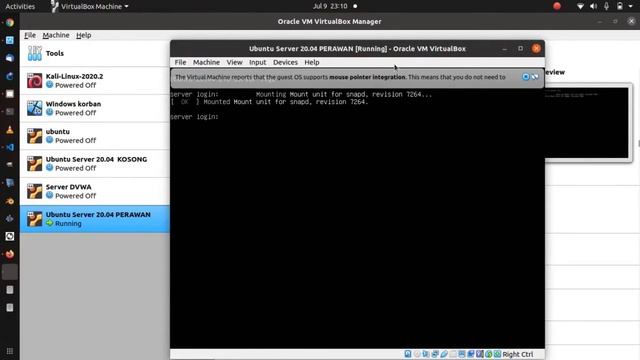640x360 pixels.
Task: Open Firefox from the dock
Action: click(x=10, y=254)
